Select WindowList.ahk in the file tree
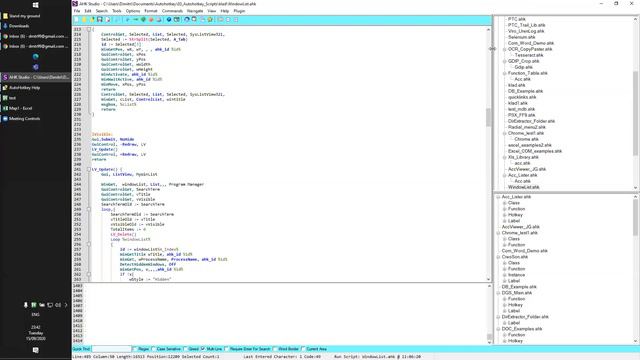Viewport: 640px width, 360px height. click(x=523, y=187)
